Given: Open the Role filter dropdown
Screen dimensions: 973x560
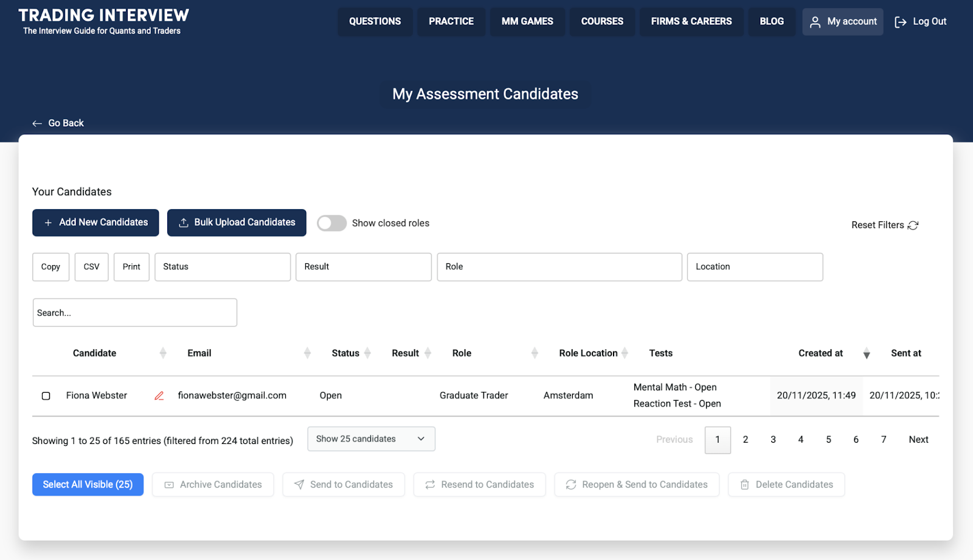Looking at the screenshot, I should [559, 267].
